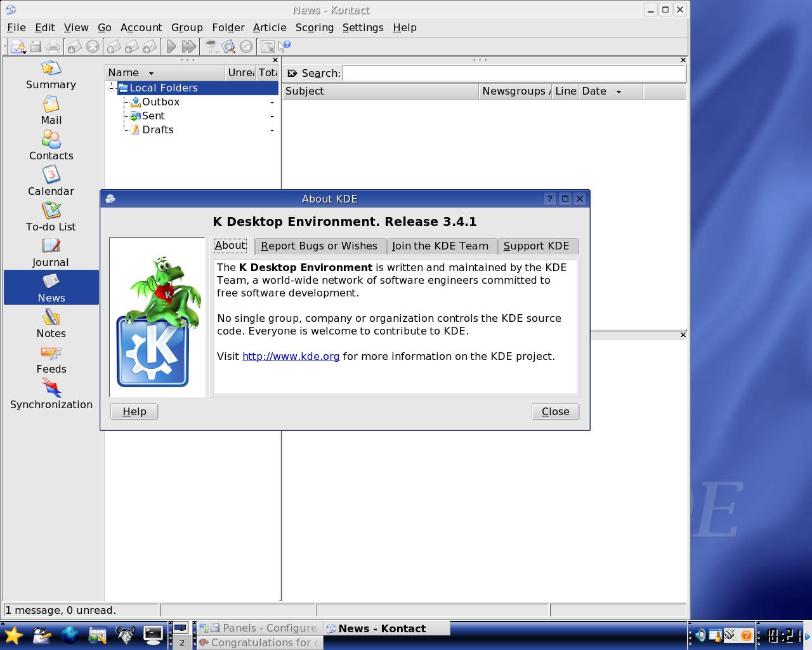Click the New Article toolbar icon
This screenshot has width=812, height=650.
click(x=16, y=46)
